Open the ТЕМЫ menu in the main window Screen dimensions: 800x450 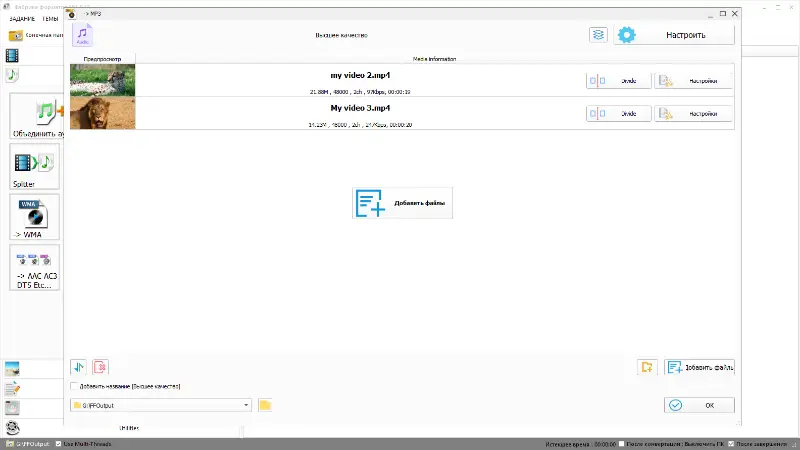50,19
